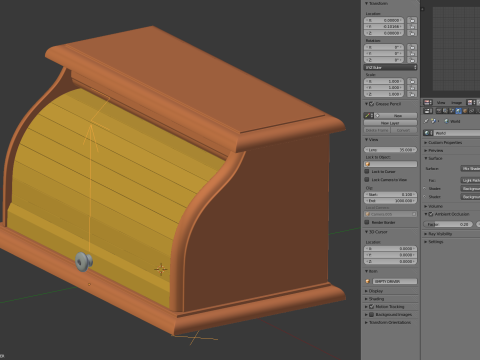Collapse the 3D Cursor panel
480x360 pixels.
pos(366,232)
